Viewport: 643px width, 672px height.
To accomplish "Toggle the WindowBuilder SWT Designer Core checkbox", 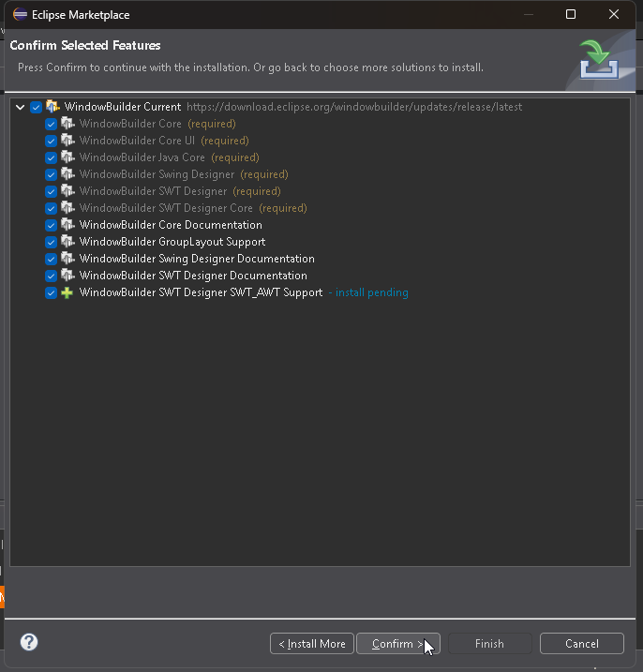I will pos(51,208).
